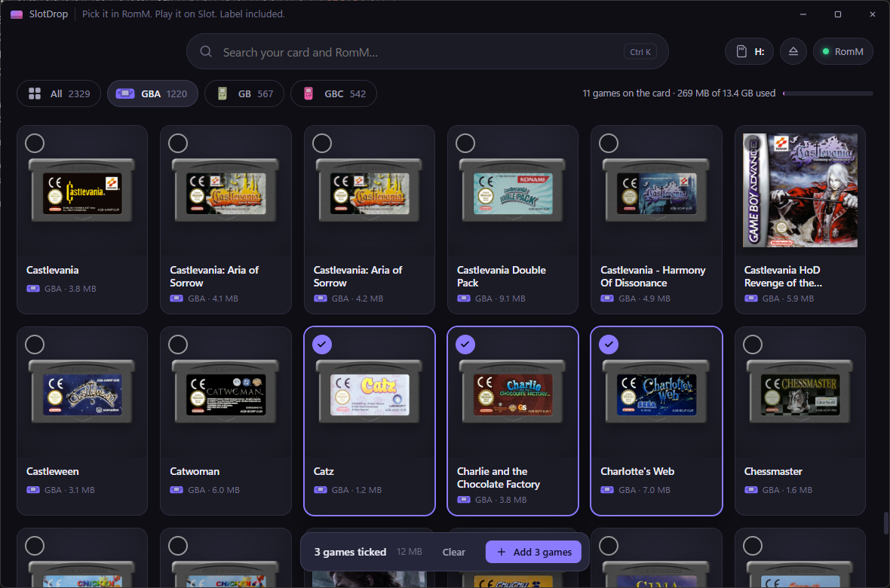This screenshot has height=588, width=890.
Task: Open Castlevania HoD Revenge box art thumbnail
Action: pyautogui.click(x=800, y=190)
